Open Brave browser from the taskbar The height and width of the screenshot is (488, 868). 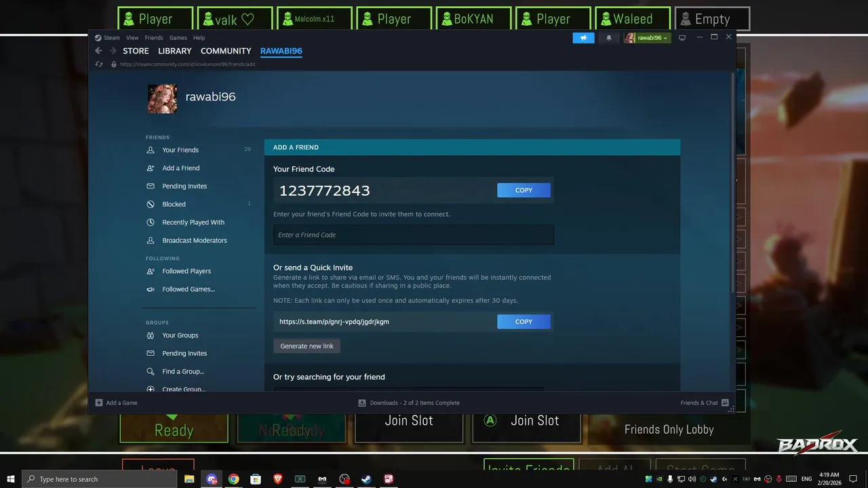pyautogui.click(x=278, y=479)
